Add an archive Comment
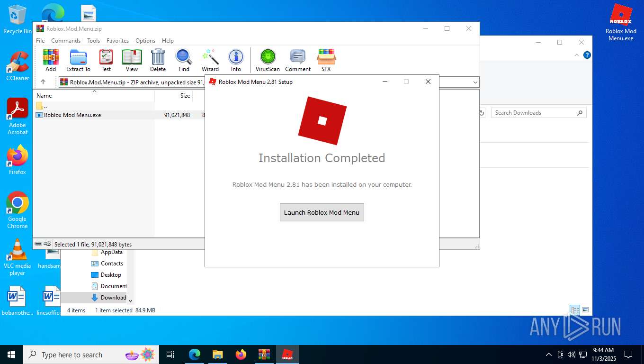Image resolution: width=644 pixels, height=364 pixels. pyautogui.click(x=298, y=60)
